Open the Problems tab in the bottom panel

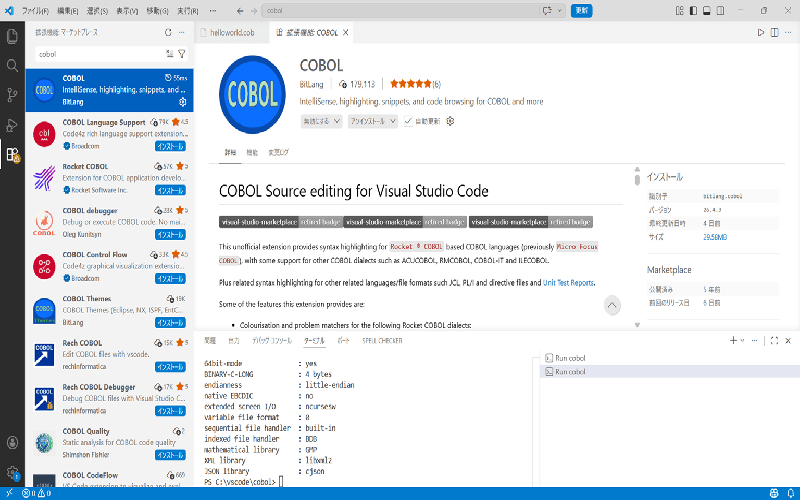[x=210, y=340]
